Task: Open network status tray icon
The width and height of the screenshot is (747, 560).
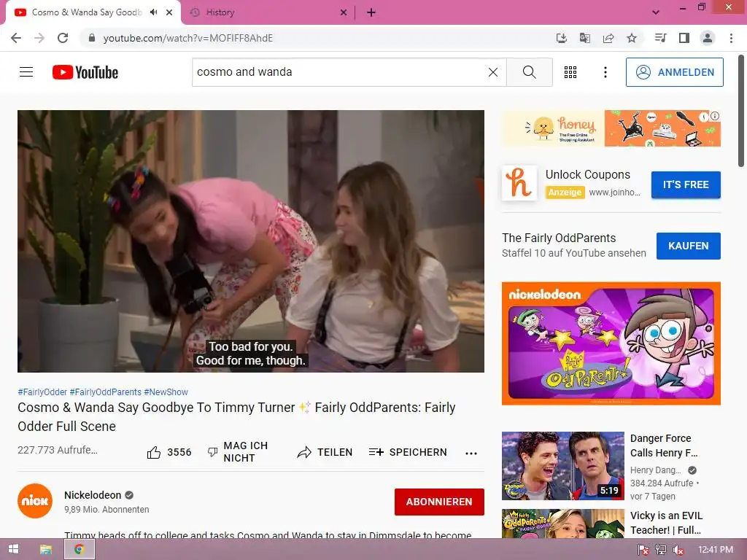Action: 661,550
